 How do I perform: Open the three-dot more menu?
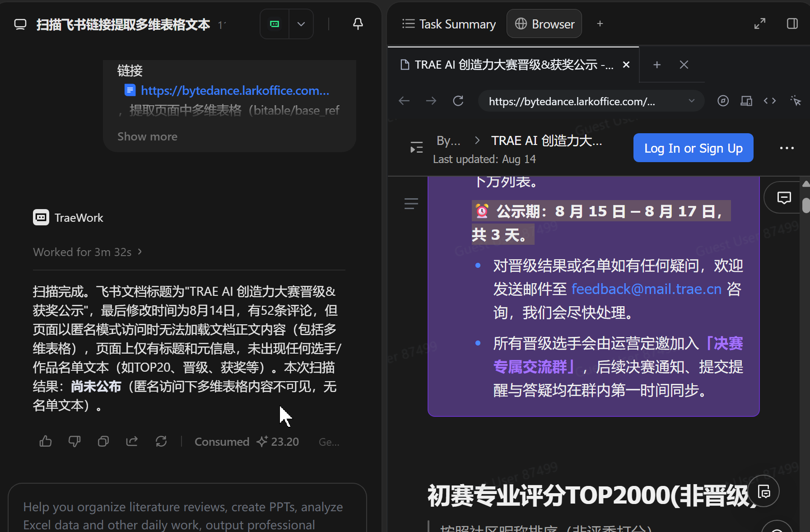[x=787, y=148]
